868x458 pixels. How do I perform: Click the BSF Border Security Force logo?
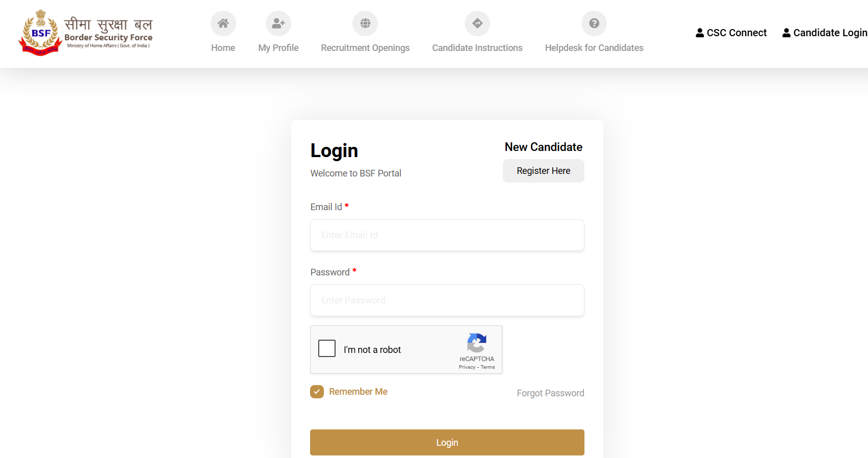pos(85,33)
